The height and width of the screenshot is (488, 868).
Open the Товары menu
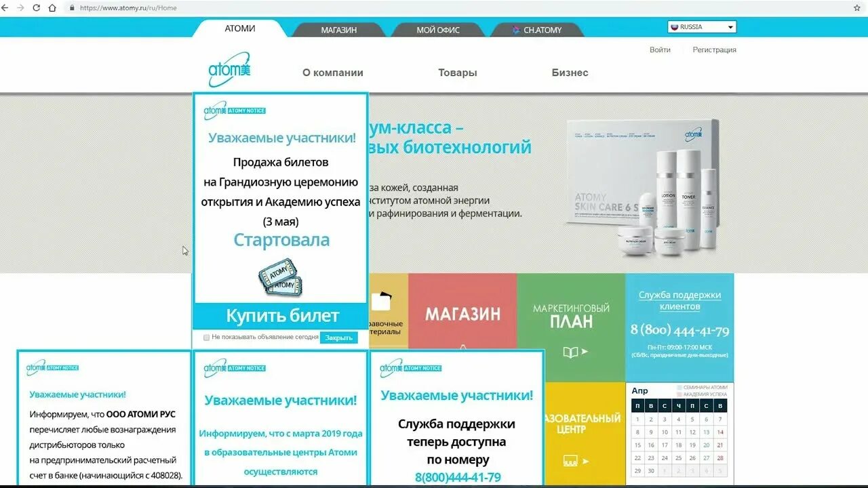(x=458, y=73)
